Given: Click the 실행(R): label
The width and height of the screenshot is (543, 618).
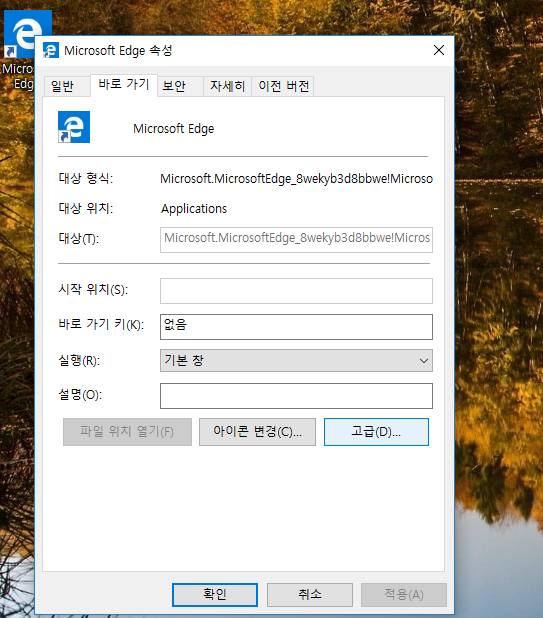Looking at the screenshot, I should click(79, 360).
